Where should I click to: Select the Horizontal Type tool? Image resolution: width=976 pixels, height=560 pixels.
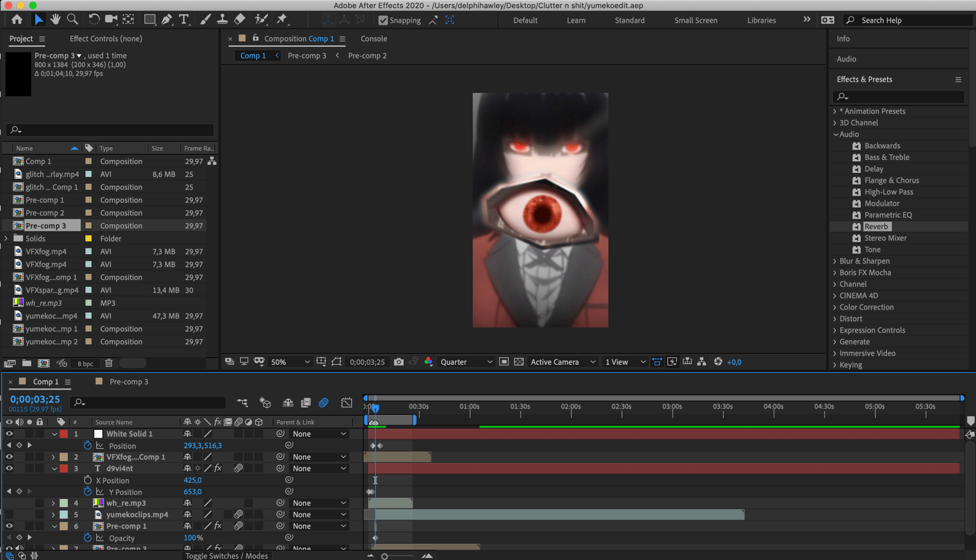click(x=184, y=20)
